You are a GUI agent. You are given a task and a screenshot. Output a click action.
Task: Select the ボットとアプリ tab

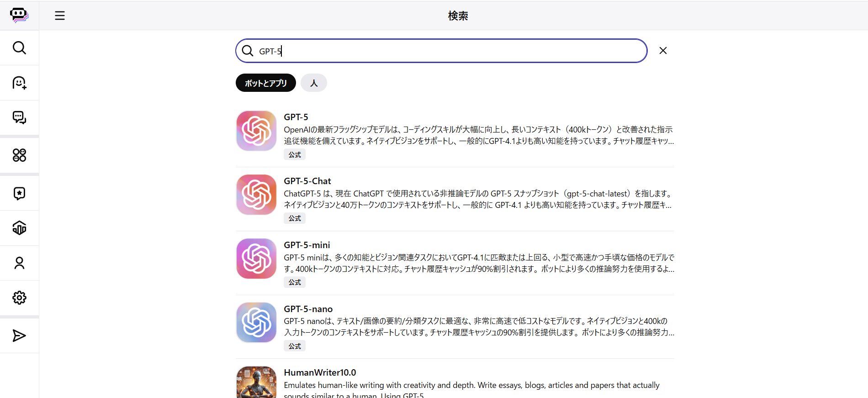pyautogui.click(x=265, y=83)
